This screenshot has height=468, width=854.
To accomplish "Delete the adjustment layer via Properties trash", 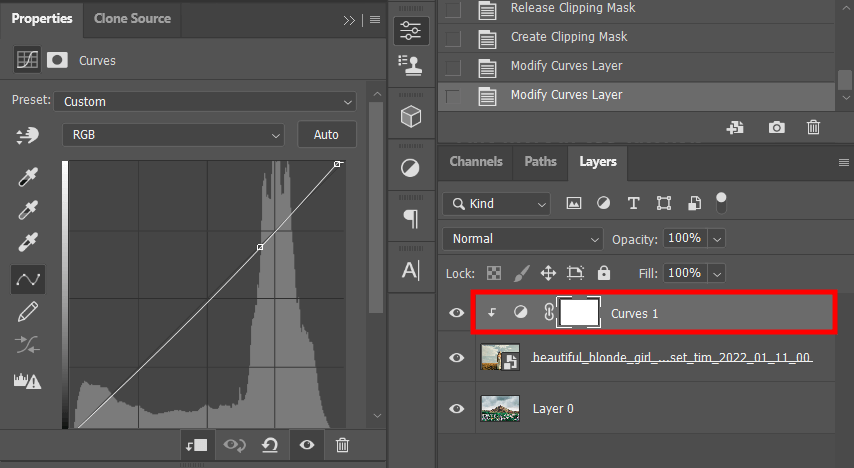I will pyautogui.click(x=342, y=445).
